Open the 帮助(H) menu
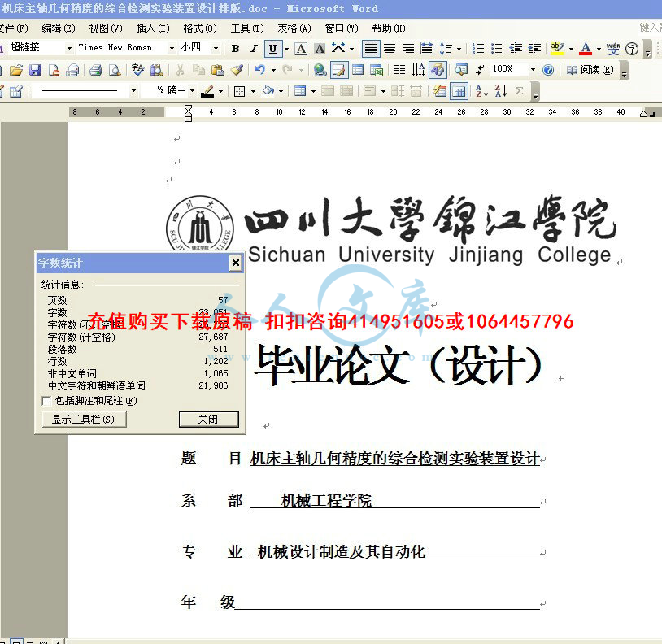Viewport: 662px width, 644px height. click(x=389, y=28)
